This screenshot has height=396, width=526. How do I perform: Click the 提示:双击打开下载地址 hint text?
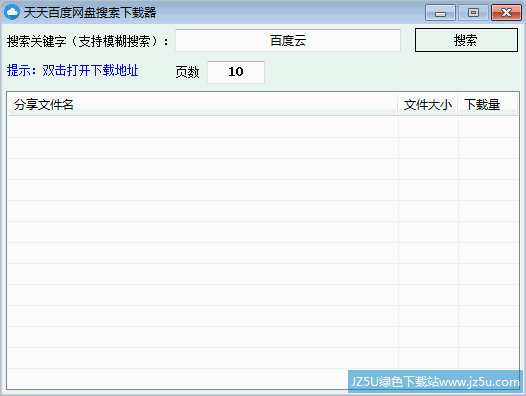pyautogui.click(x=72, y=70)
